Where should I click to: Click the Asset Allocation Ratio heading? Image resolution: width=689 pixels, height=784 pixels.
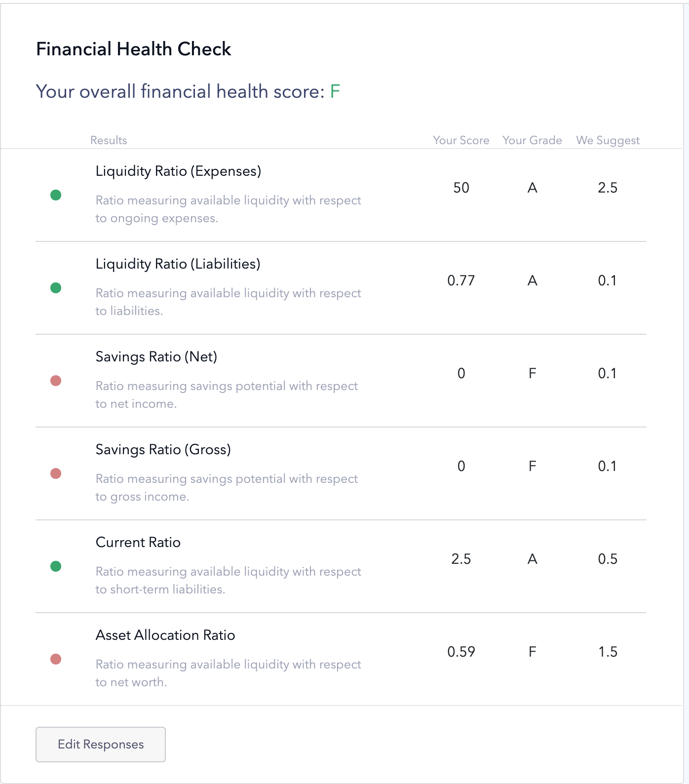point(165,635)
